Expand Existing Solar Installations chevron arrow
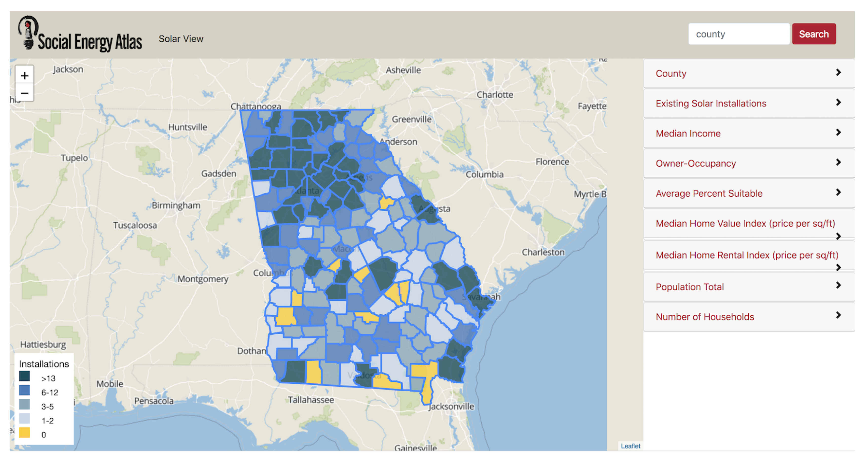Screen dimensions: 868x461 coord(838,102)
